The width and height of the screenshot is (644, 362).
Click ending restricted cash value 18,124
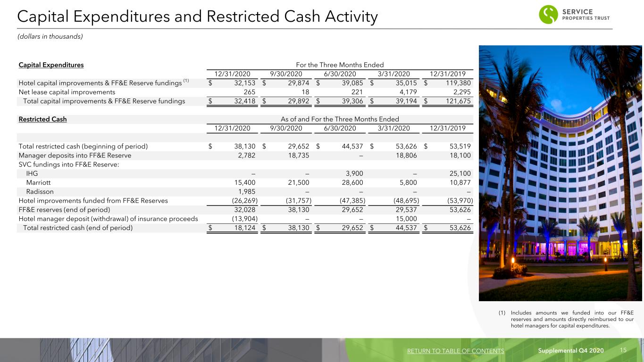[244, 228]
